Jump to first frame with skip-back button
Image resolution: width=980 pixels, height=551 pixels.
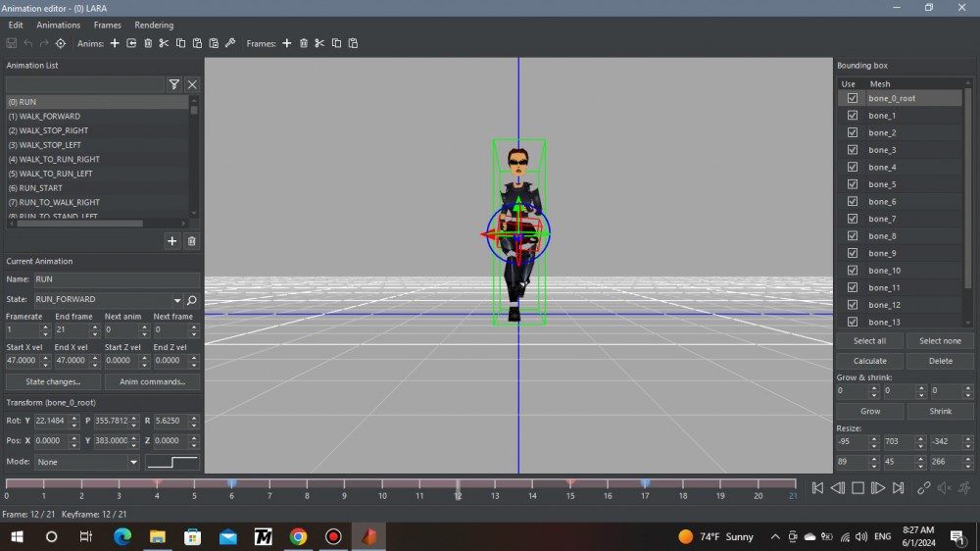(817, 488)
